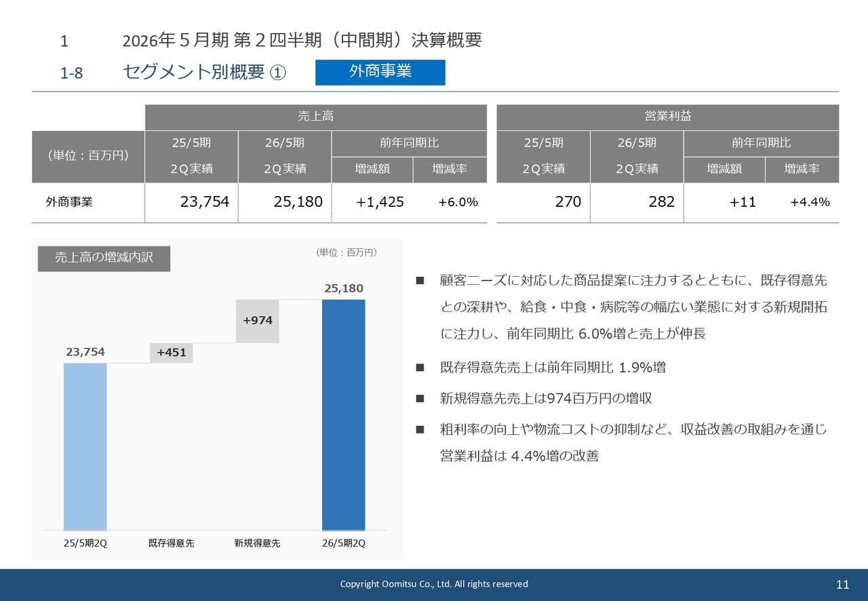Click the +6.0% sales growth rate cell
Viewport: 868px width, 601px height.
458,202
